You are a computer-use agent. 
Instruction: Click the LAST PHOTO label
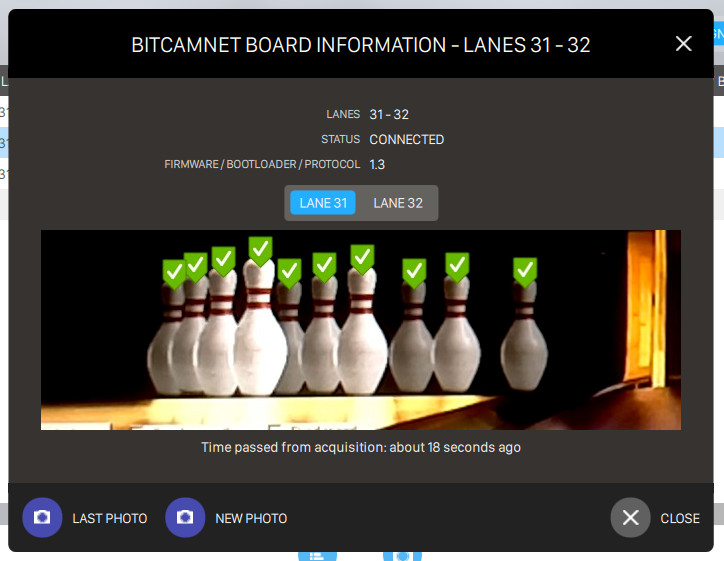click(x=109, y=519)
